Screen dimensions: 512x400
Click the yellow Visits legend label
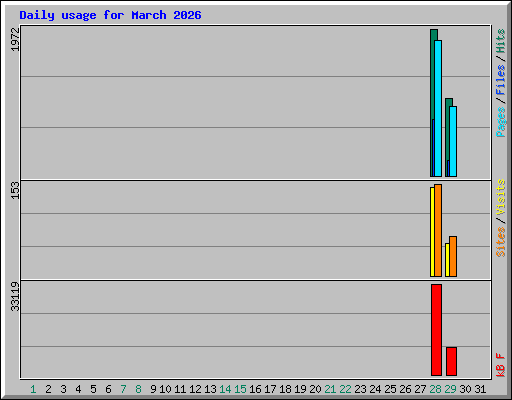[x=501, y=197]
